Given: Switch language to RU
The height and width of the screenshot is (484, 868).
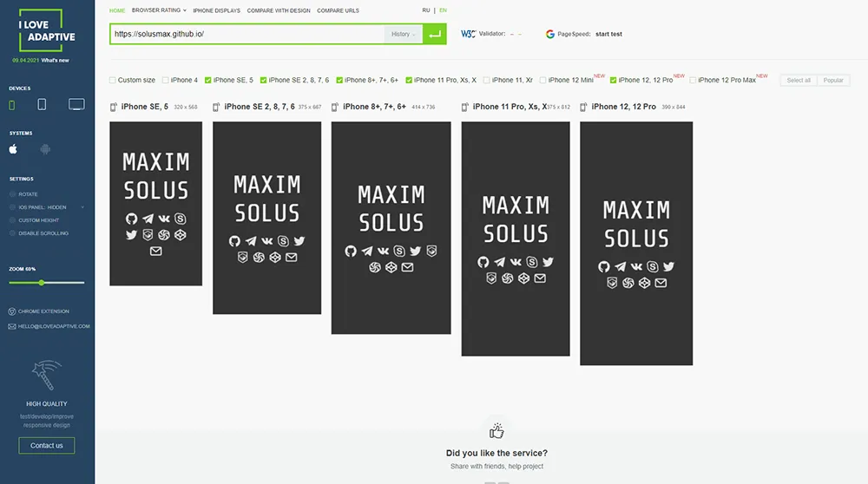Looking at the screenshot, I should (425, 10).
